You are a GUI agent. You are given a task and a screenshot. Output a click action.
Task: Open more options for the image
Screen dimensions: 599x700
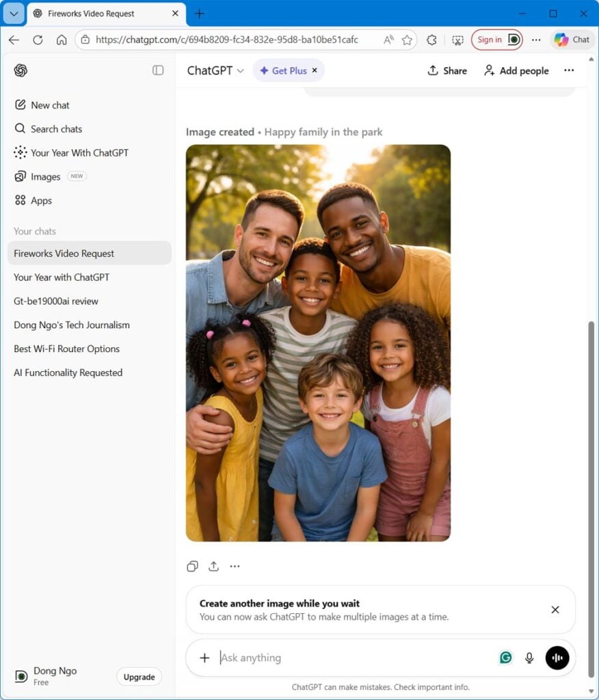pyautogui.click(x=235, y=566)
